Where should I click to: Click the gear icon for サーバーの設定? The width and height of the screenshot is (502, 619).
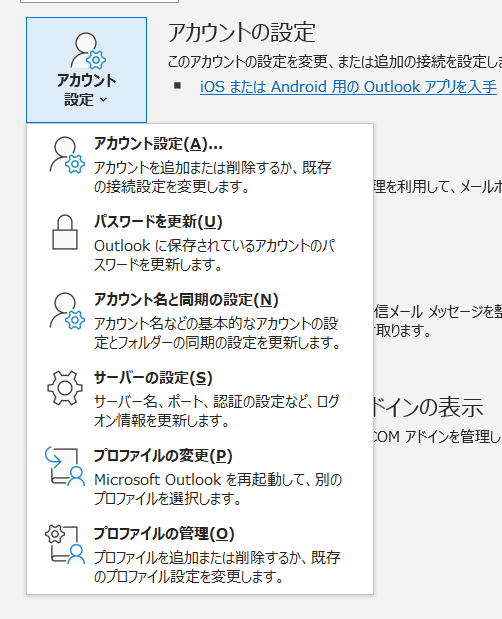(65, 388)
